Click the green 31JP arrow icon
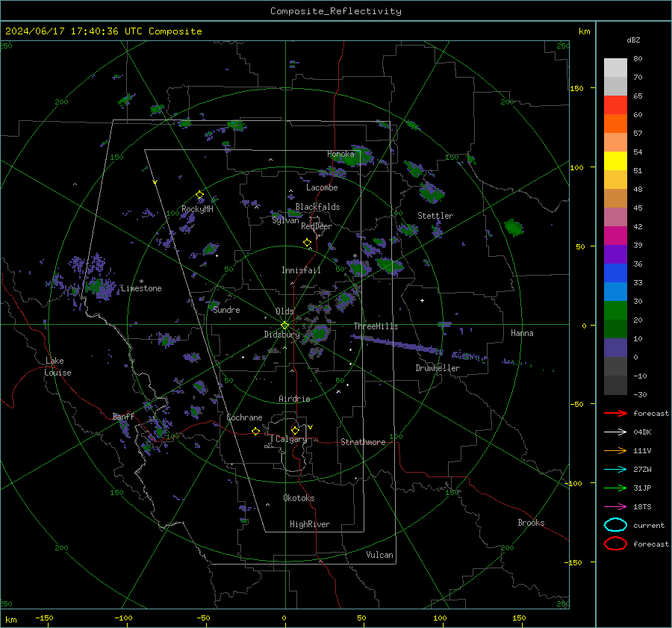The image size is (672, 628). coord(615,488)
